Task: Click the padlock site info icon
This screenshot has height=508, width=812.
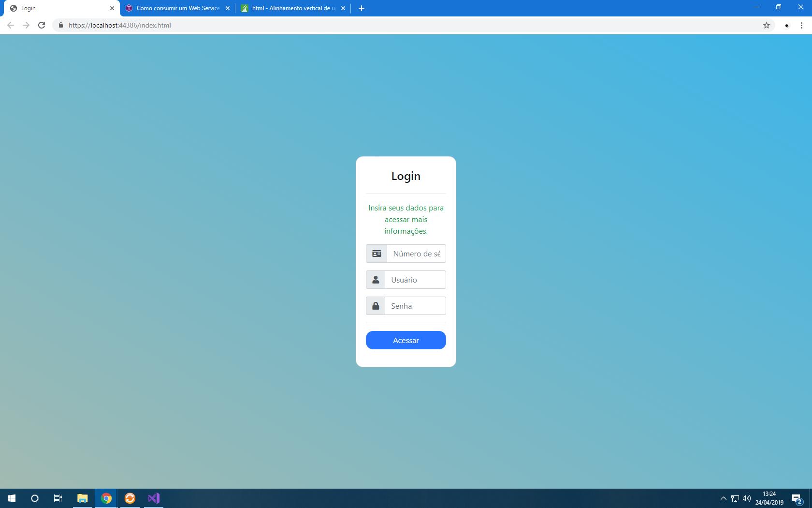Action: 61,25
